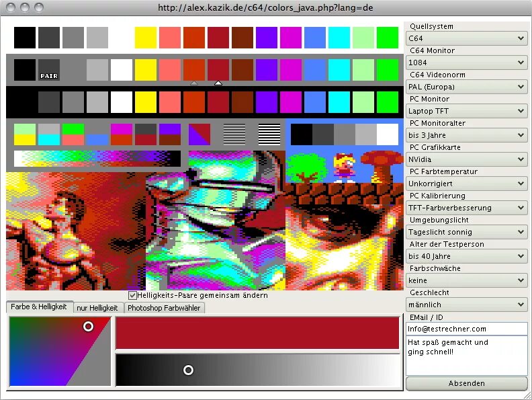This screenshot has width=532, height=400.
Task: Expand PC Monitoralter bis 3 Jahre dropdown
Action: click(x=467, y=135)
